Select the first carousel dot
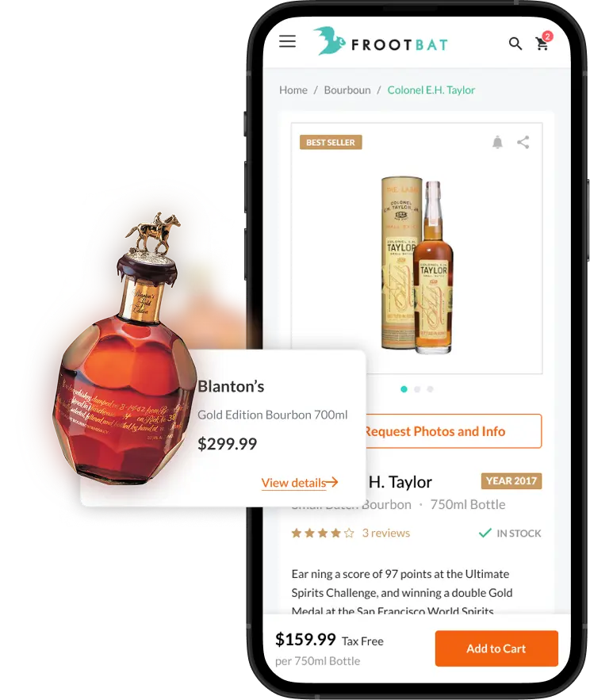This screenshot has width=590, height=700. 404,389
